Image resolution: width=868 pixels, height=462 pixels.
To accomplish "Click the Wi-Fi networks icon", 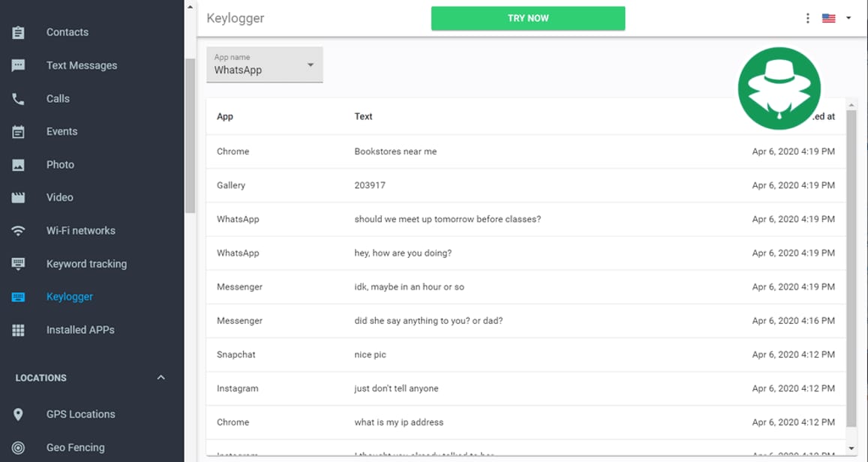I will (18, 230).
